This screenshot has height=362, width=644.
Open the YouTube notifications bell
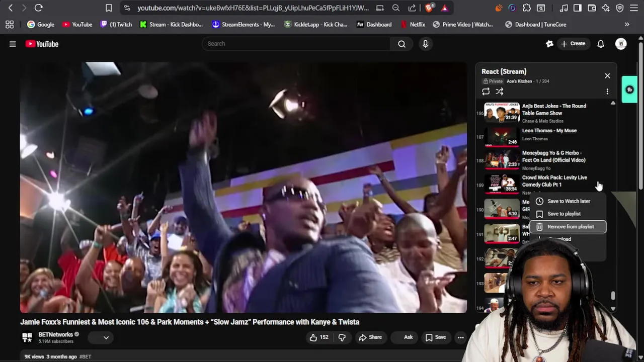click(600, 44)
